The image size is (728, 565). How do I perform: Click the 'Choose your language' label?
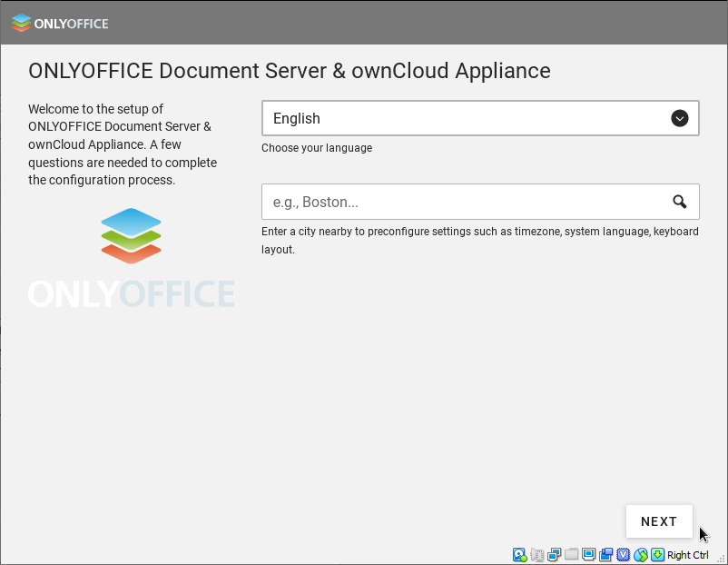[x=317, y=148]
